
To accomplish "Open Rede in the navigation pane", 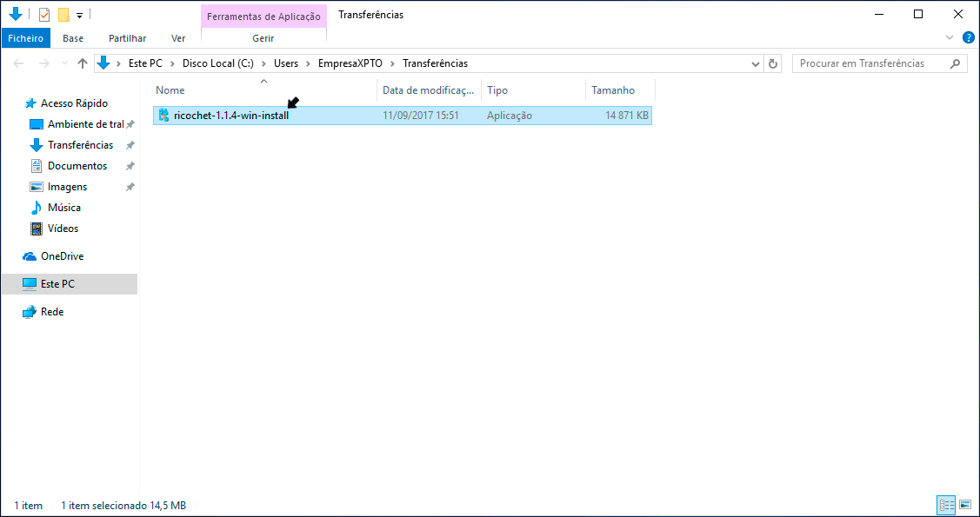I will [x=52, y=312].
